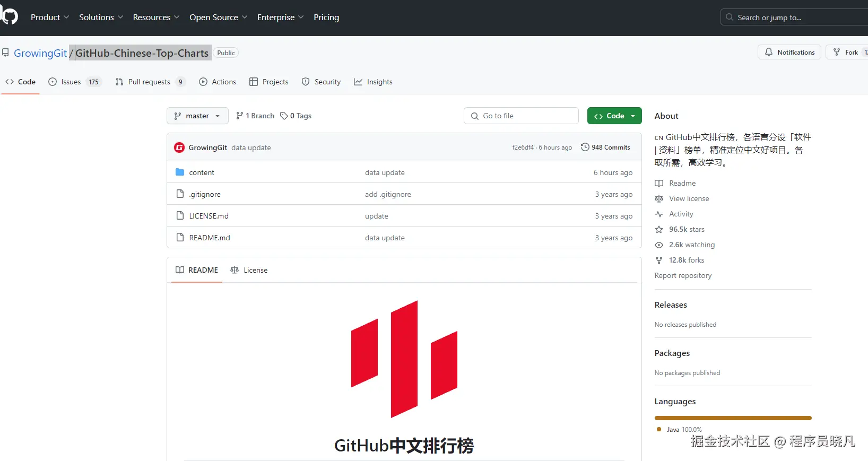Click the eye icon beside 2.6k watching
868x461 pixels.
click(x=659, y=245)
